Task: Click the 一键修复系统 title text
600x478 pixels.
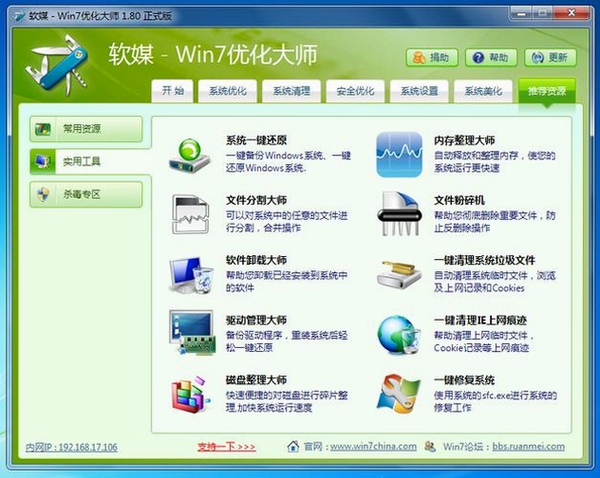Action: point(464,380)
